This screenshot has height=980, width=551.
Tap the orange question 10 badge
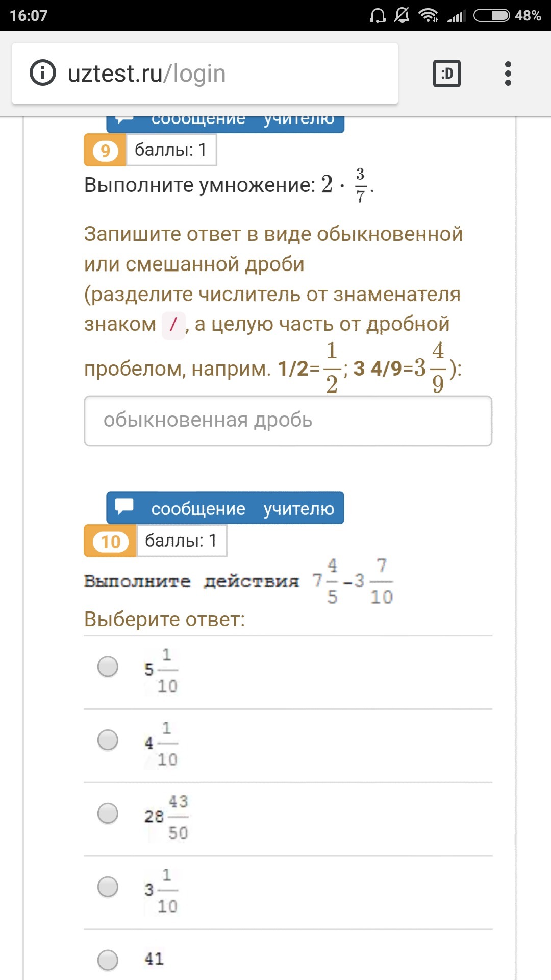111,541
